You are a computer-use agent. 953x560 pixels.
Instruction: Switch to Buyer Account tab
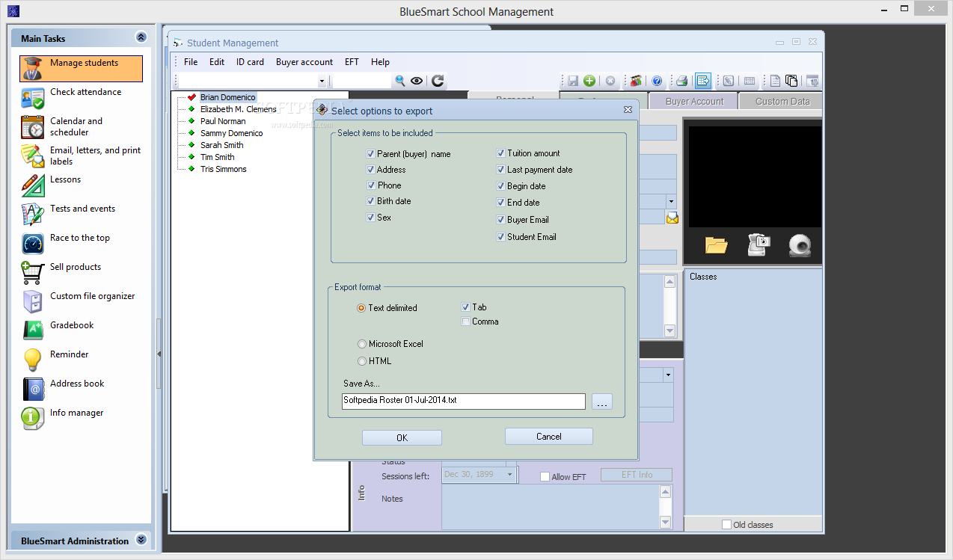[x=694, y=101]
